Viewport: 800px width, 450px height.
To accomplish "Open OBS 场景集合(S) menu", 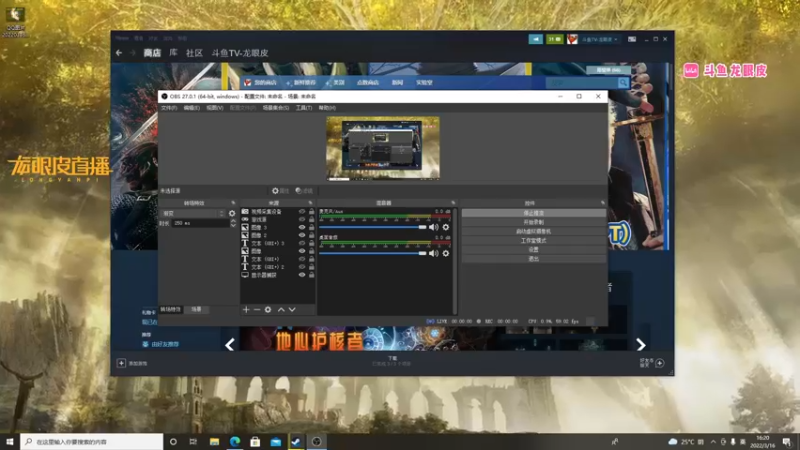I will [x=276, y=108].
